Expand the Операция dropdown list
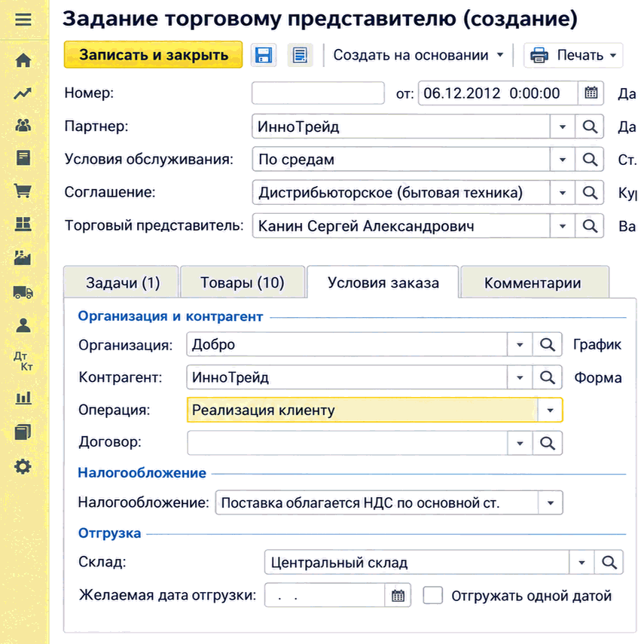Screen dimensions: 644x644 click(551, 410)
